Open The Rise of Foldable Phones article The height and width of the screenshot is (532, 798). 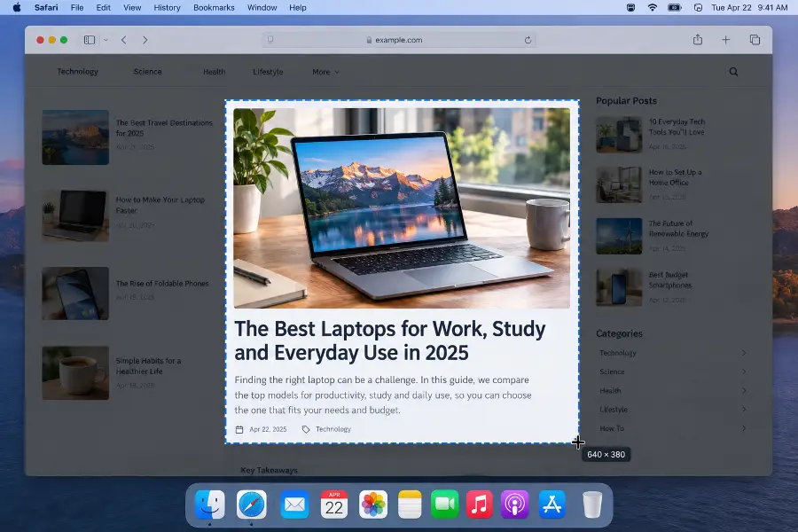(x=162, y=284)
